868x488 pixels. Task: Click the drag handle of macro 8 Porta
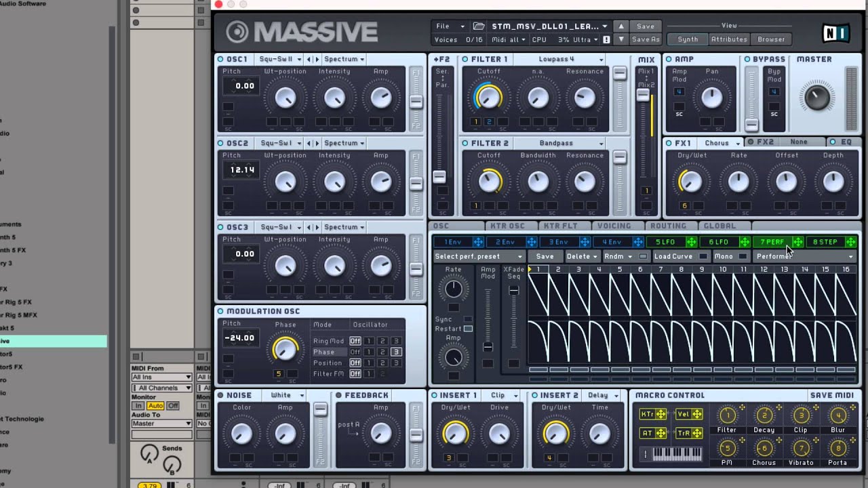852,441
